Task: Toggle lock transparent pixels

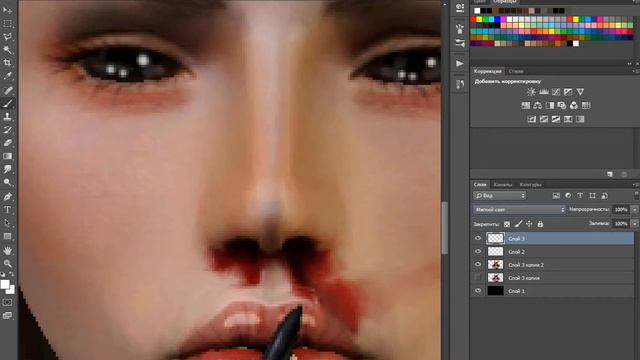Action: [507, 224]
